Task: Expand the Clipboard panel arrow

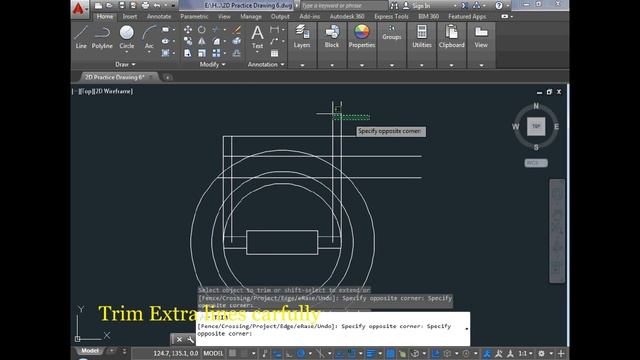Action: point(451,65)
